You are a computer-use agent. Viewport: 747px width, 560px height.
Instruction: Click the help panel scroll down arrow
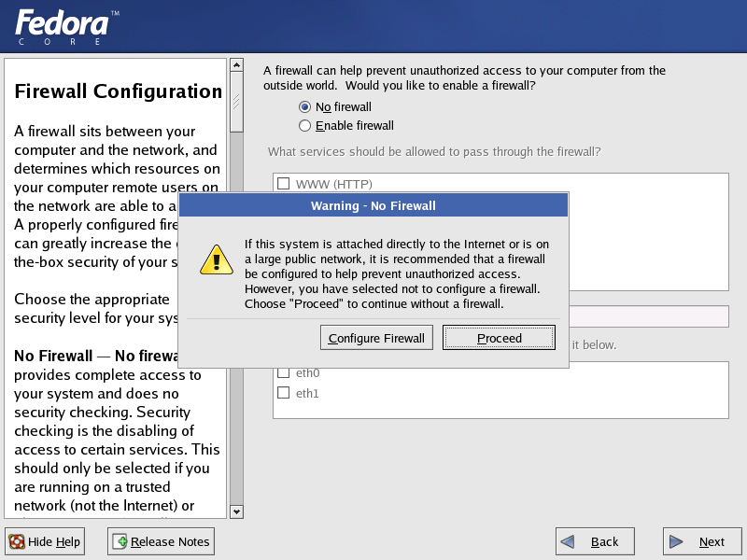237,511
